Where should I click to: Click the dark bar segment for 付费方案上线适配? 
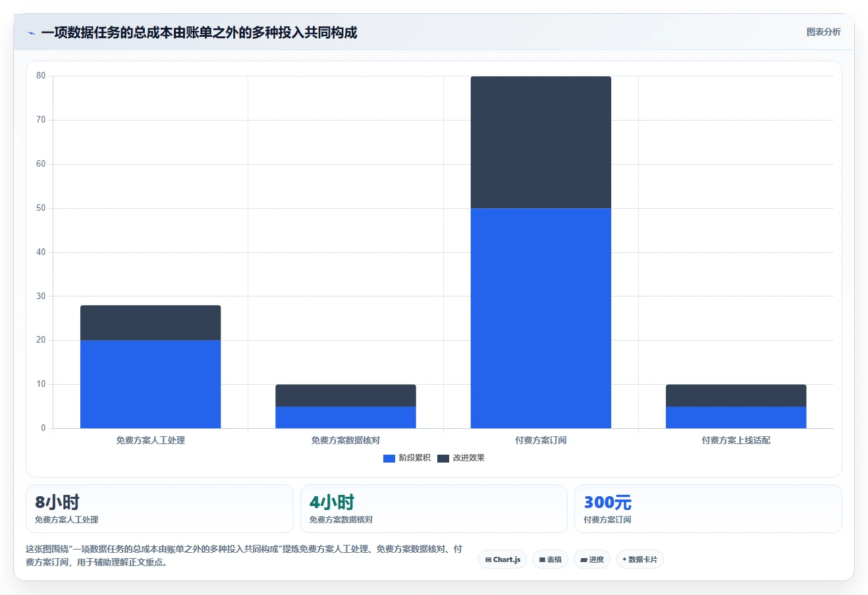tap(736, 395)
